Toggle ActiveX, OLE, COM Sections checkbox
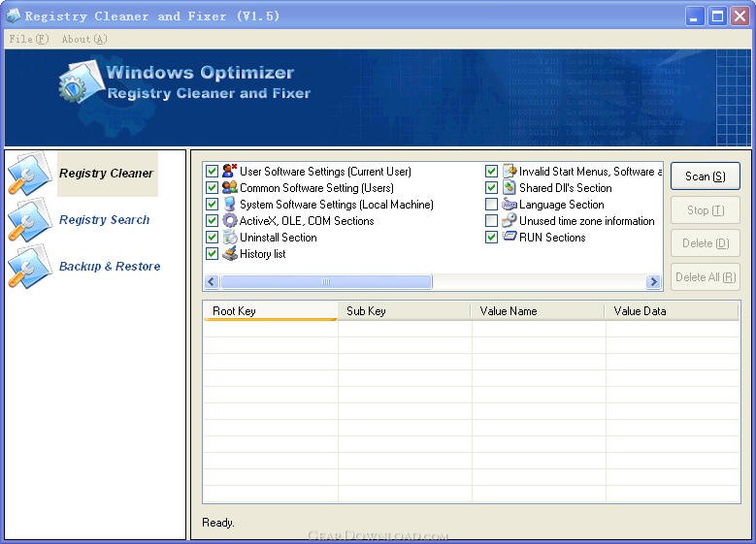The image size is (756, 544). click(x=212, y=221)
